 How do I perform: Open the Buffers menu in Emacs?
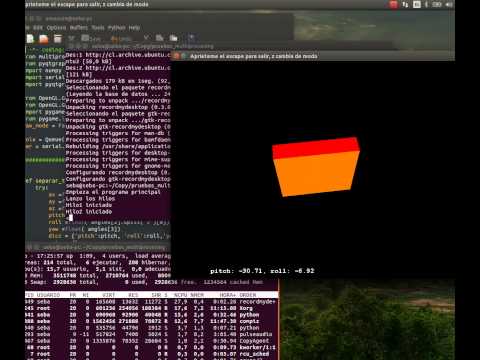(x=79, y=28)
